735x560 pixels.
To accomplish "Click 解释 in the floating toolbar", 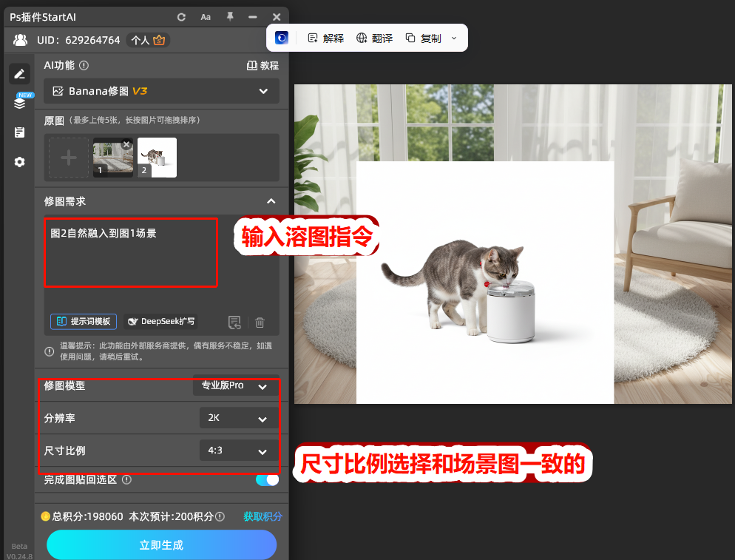I will pyautogui.click(x=326, y=38).
